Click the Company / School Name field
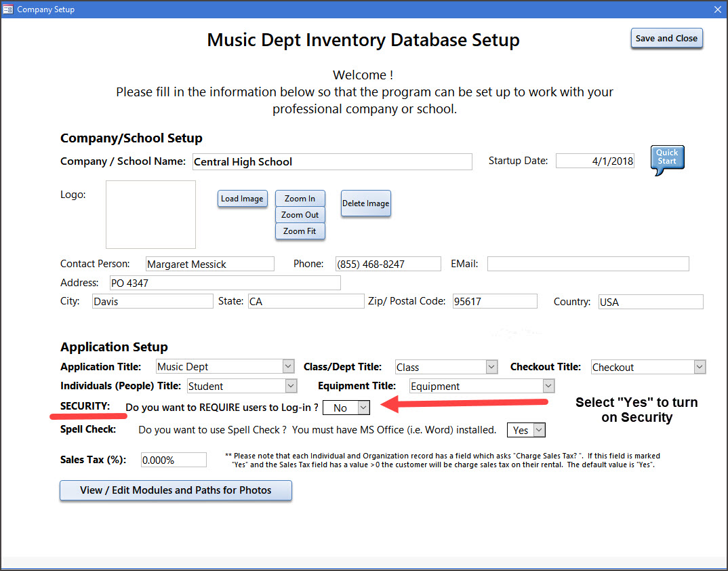The height and width of the screenshot is (571, 728). tap(331, 161)
